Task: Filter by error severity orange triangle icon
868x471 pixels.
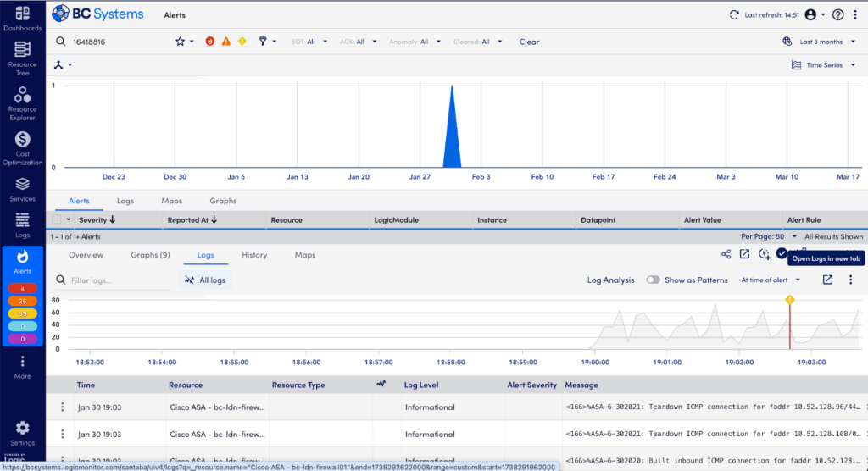Action: 225,42
